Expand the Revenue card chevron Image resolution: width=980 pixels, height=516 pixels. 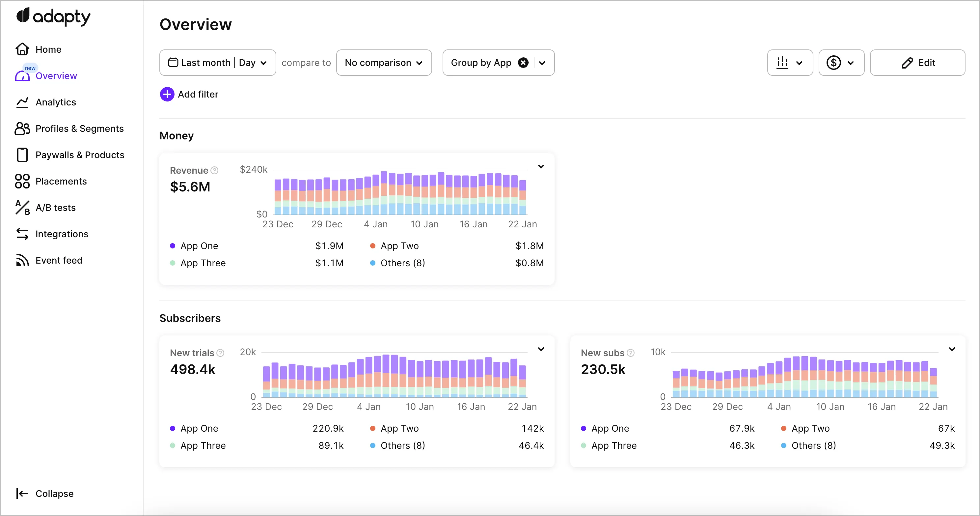[x=541, y=167]
